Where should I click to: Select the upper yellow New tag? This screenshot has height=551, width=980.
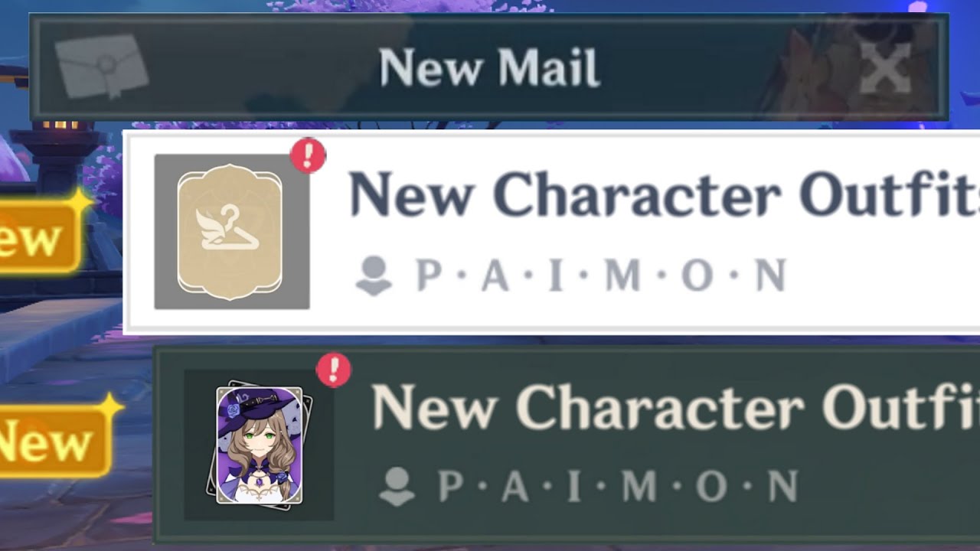coord(40,236)
